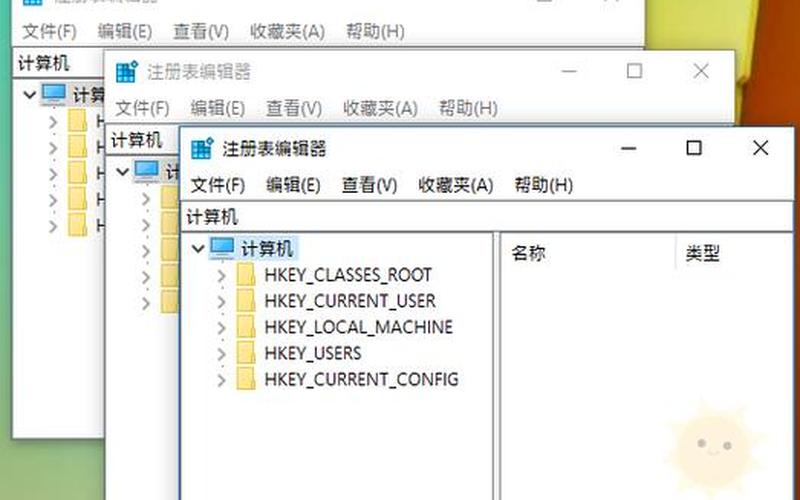Open 编辑(E) menu in the front window
The width and height of the screenshot is (800, 500).
coord(293,185)
